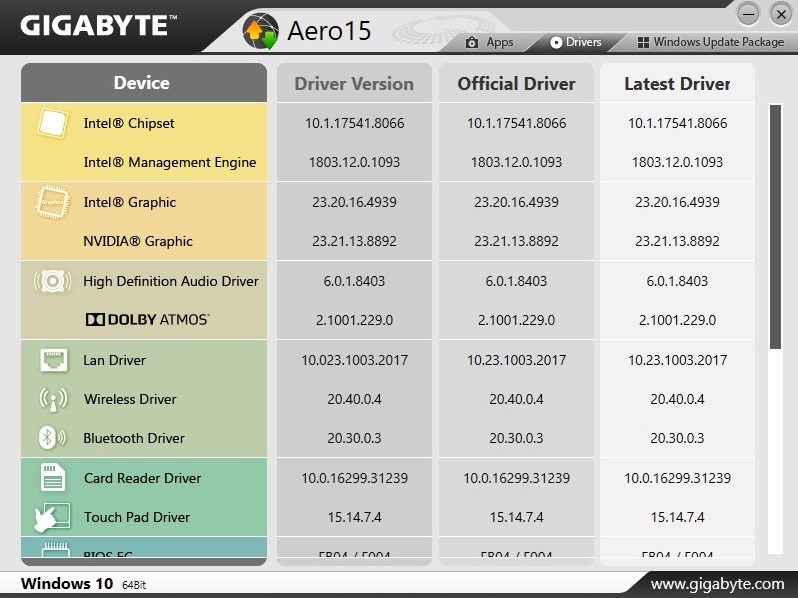The height and width of the screenshot is (598, 798).
Task: Open the Windows Update Package tab
Action: 710,42
